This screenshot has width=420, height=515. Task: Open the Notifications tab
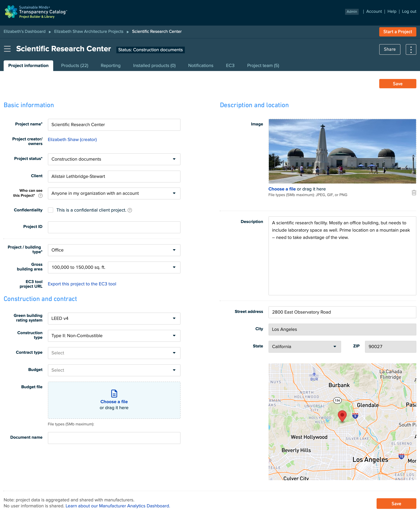pos(201,66)
